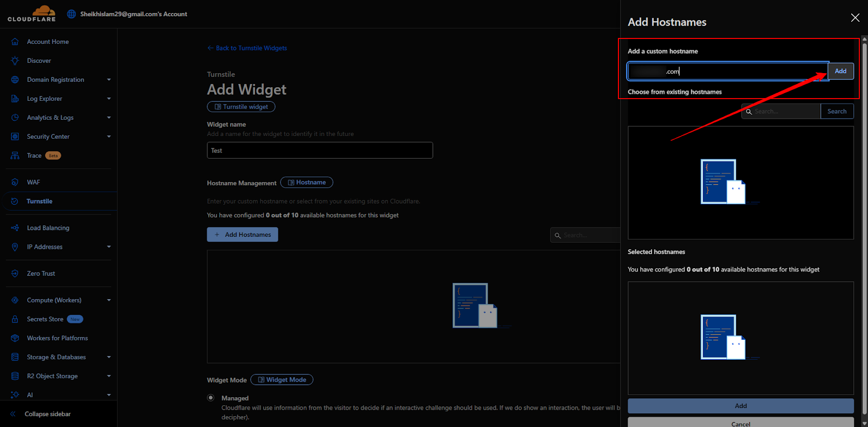Click the Collapse sidebar label
The width and height of the screenshot is (868, 427).
pyautogui.click(x=48, y=414)
